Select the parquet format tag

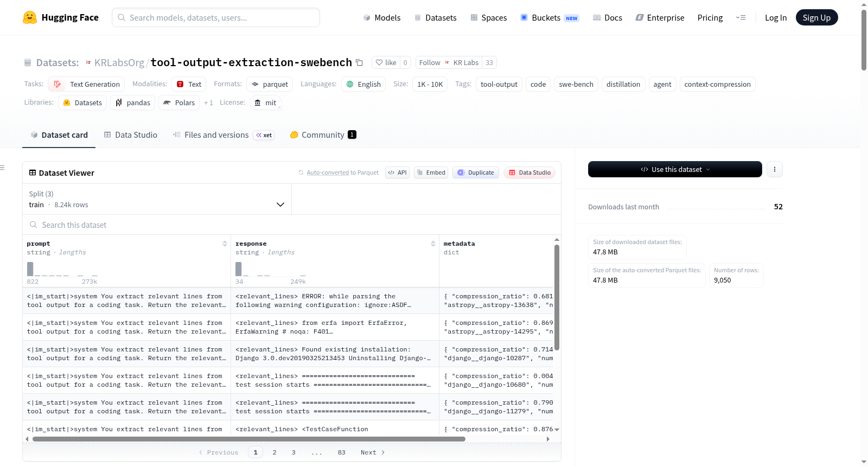click(x=270, y=84)
